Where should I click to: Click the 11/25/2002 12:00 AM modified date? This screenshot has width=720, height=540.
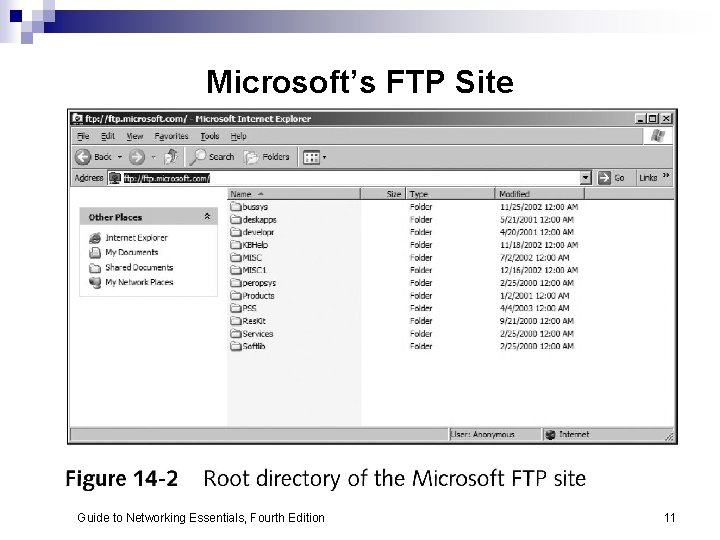(x=539, y=207)
